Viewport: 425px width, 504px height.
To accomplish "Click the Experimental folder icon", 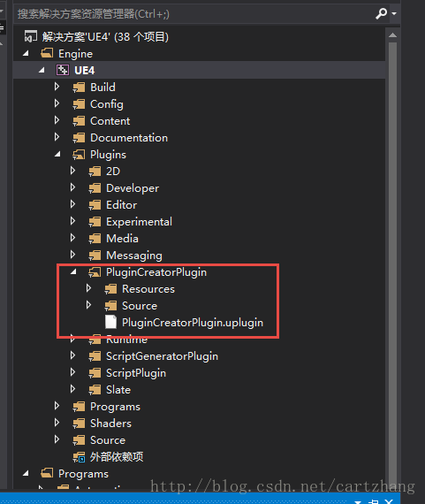I will click(95, 221).
